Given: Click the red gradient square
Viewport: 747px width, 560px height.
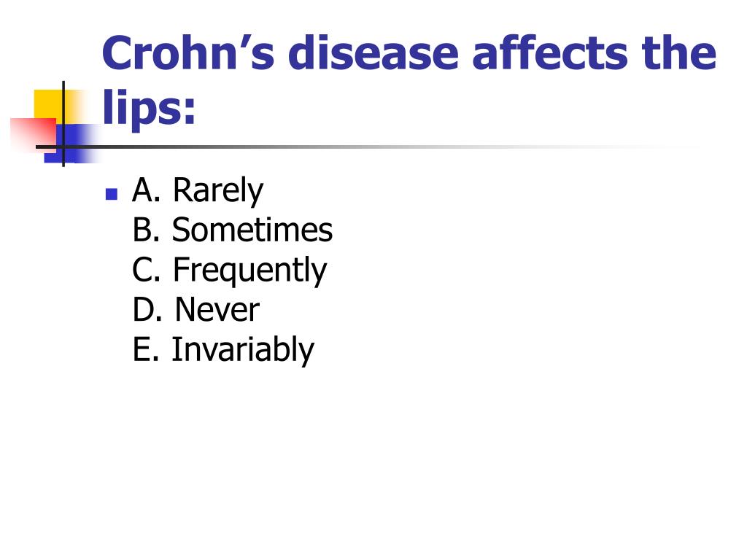Looking at the screenshot, I should pyautogui.click(x=34, y=136).
